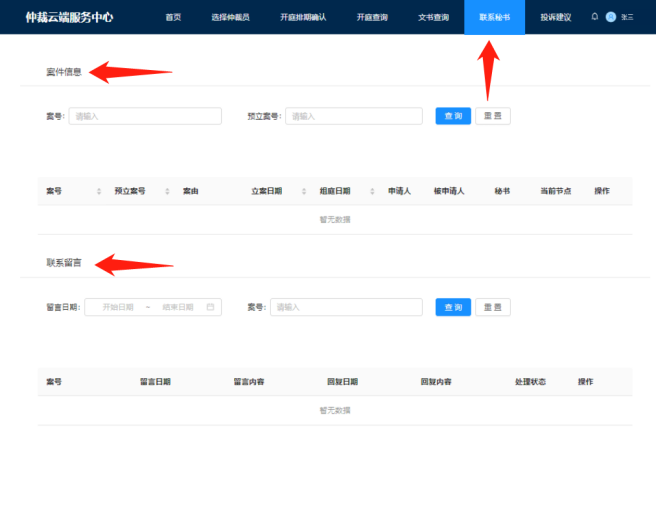The height and width of the screenshot is (510, 657).
Task: Click 案件信息 section heading
Action: 64,72
